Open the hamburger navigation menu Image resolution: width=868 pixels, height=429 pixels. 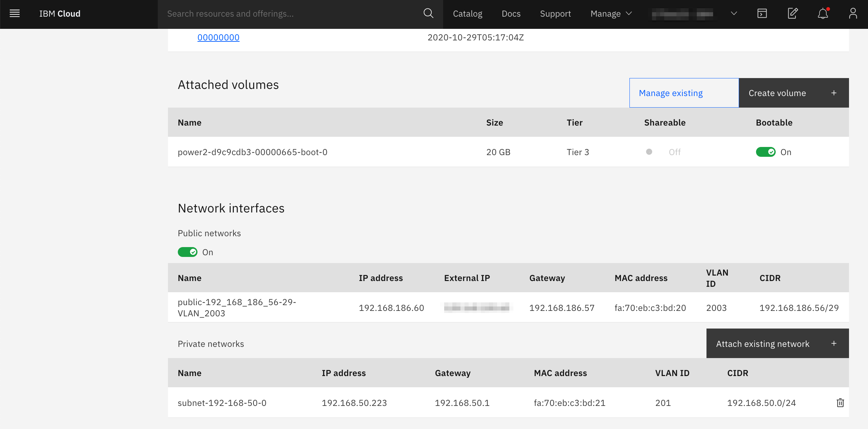pos(15,14)
